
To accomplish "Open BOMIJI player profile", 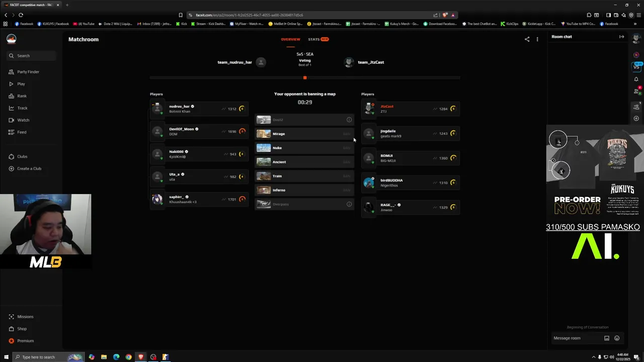I will [x=386, y=156].
